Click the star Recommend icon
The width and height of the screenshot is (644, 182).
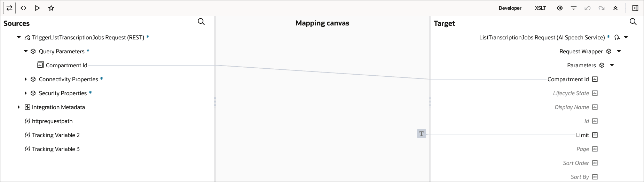pos(51,8)
